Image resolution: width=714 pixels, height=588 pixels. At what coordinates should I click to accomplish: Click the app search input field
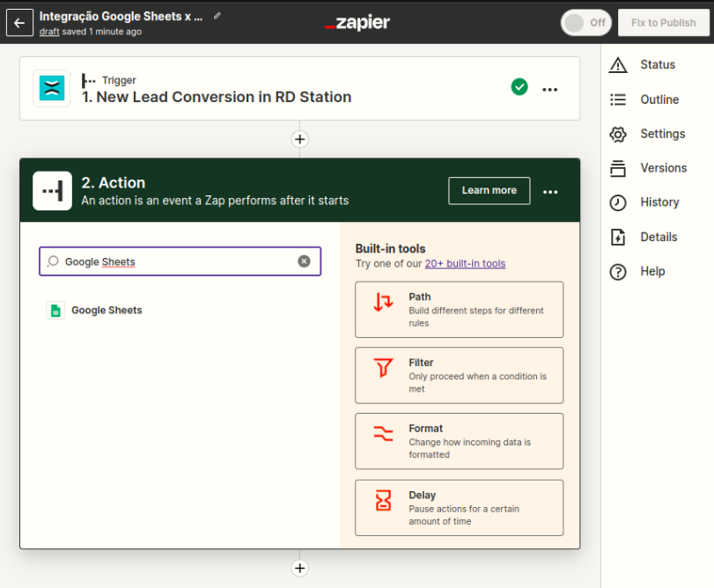[180, 261]
